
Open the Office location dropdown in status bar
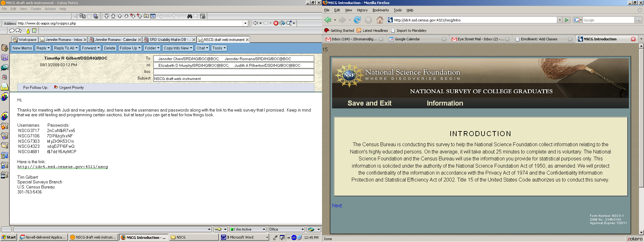pos(286,229)
